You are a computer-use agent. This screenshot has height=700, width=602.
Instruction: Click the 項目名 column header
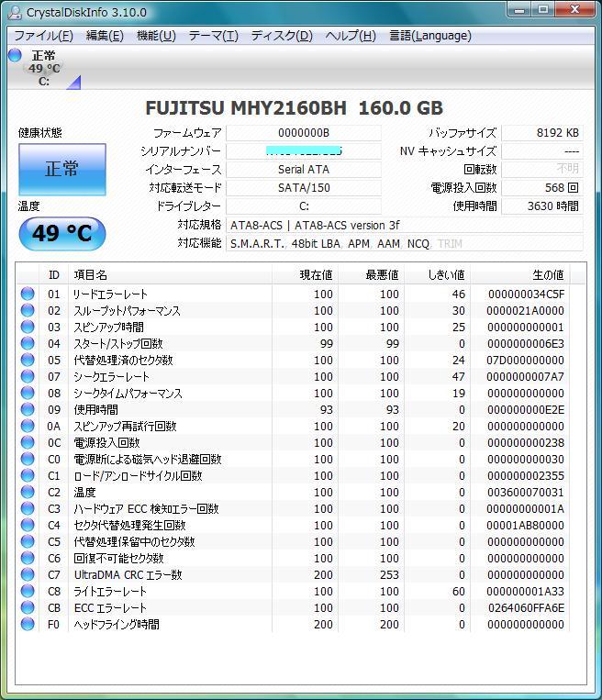(x=170, y=274)
